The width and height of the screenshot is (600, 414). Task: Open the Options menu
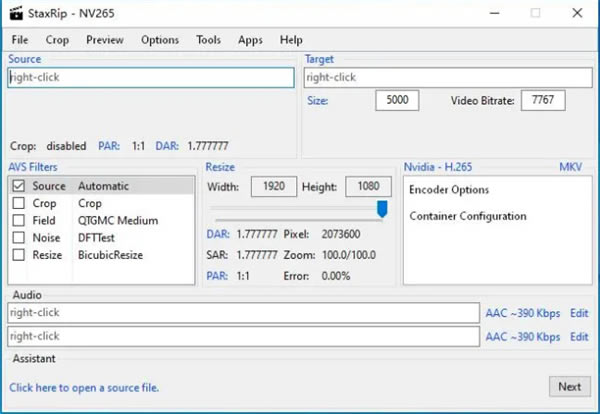pyautogui.click(x=160, y=40)
